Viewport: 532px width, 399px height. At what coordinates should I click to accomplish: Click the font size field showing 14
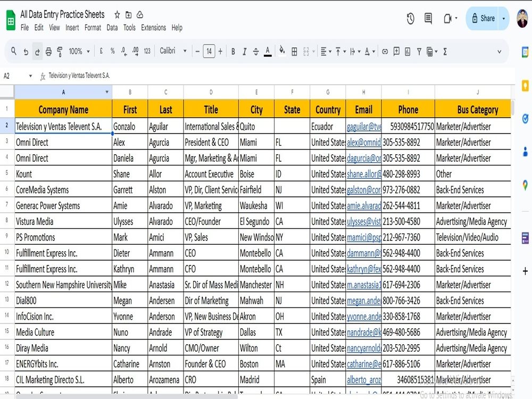pos(209,52)
